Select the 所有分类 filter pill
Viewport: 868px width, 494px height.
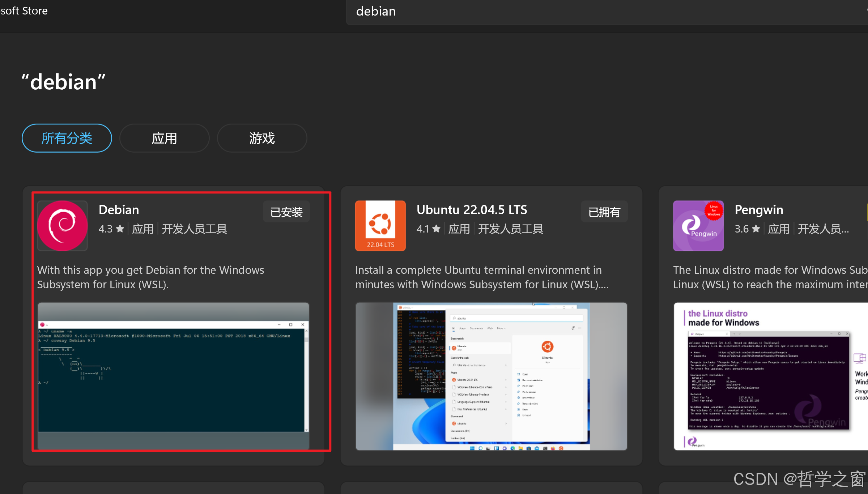67,138
